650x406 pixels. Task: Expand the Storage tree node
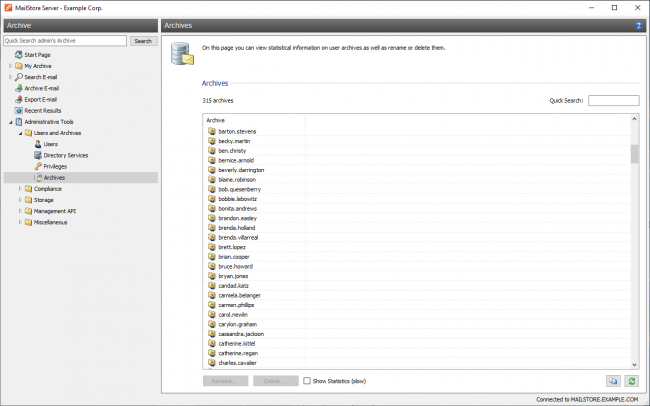tap(20, 199)
